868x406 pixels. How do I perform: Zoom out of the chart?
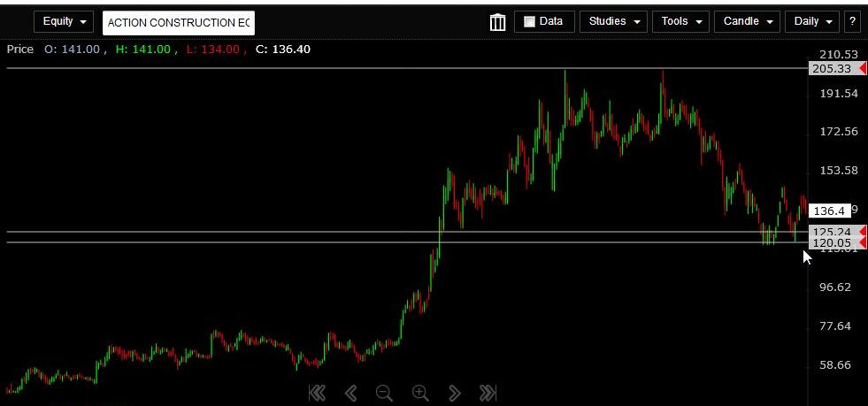pos(384,394)
